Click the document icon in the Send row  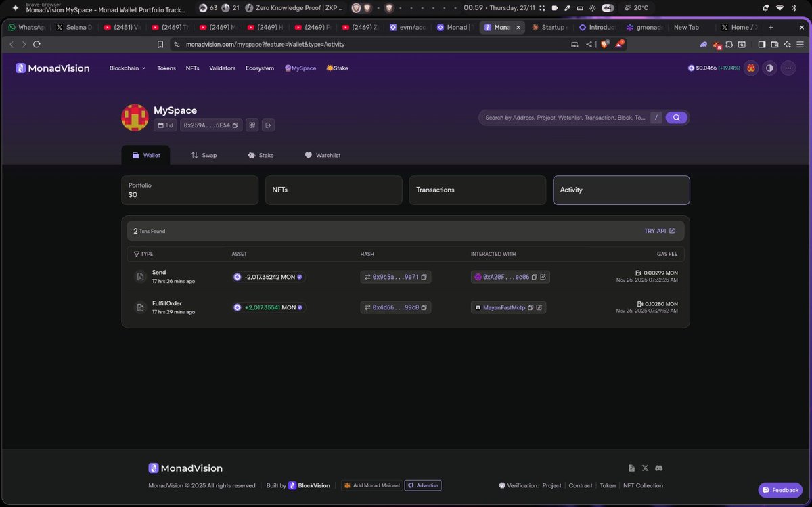point(140,277)
